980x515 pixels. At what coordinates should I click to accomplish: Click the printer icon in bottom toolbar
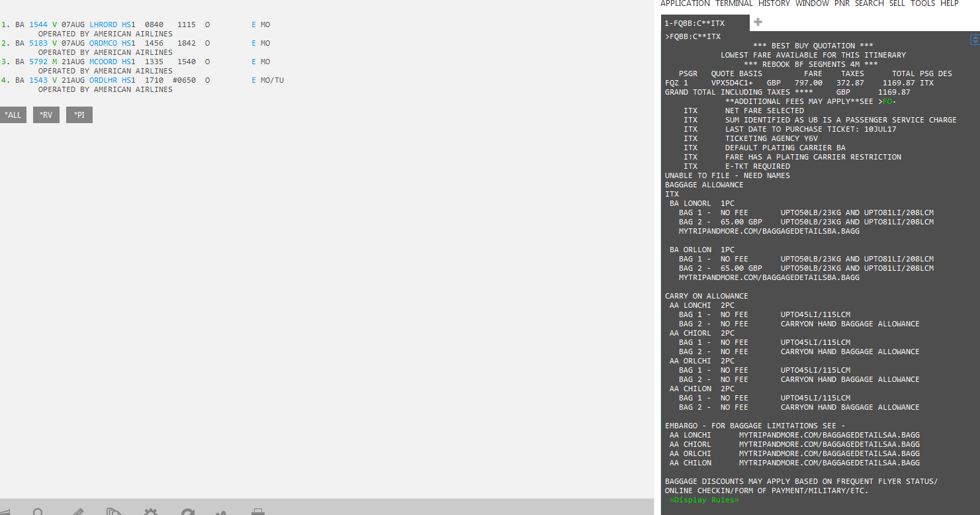258,512
